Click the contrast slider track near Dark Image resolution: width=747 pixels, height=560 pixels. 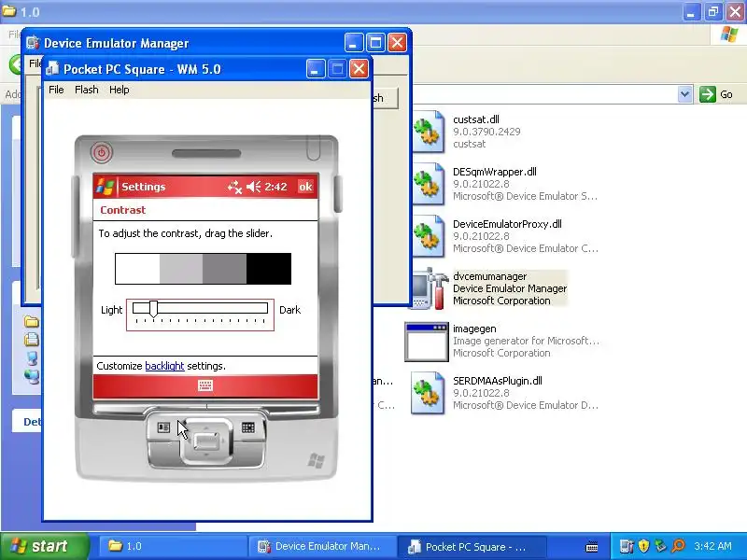(x=260, y=308)
